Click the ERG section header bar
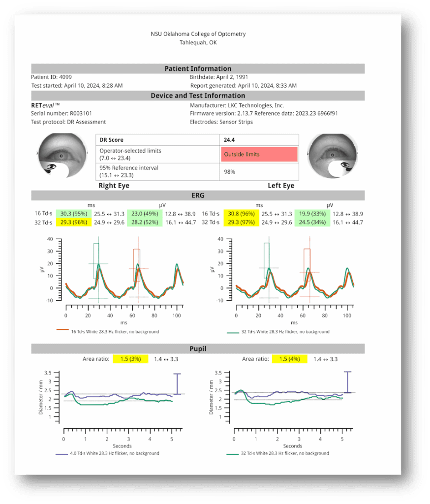Screen dimensions: 430x504 click(x=198, y=195)
